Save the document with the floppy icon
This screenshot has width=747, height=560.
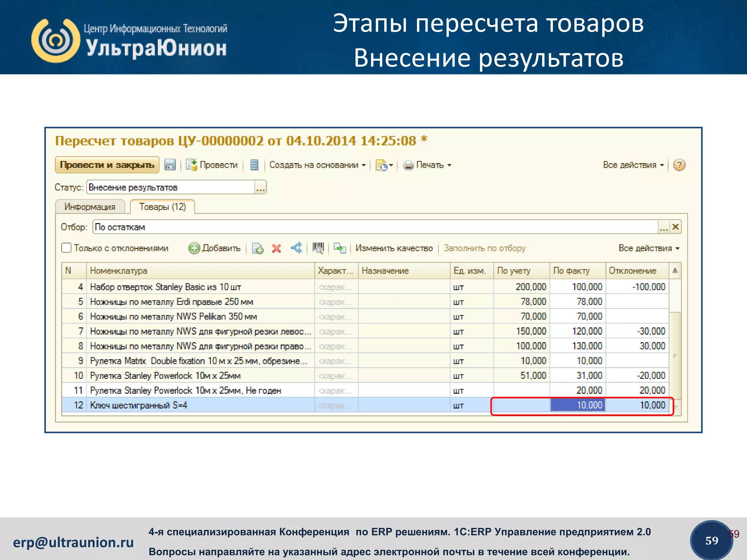click(170, 165)
